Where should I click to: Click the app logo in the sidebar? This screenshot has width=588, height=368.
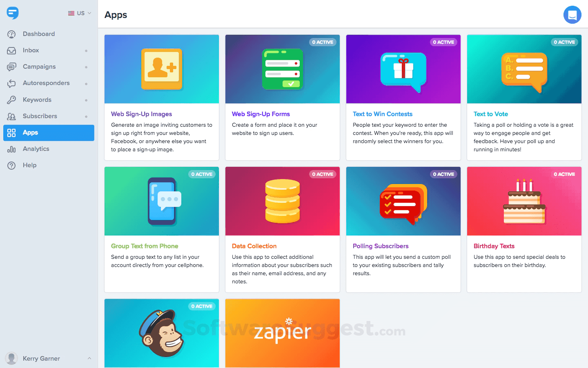[13, 13]
